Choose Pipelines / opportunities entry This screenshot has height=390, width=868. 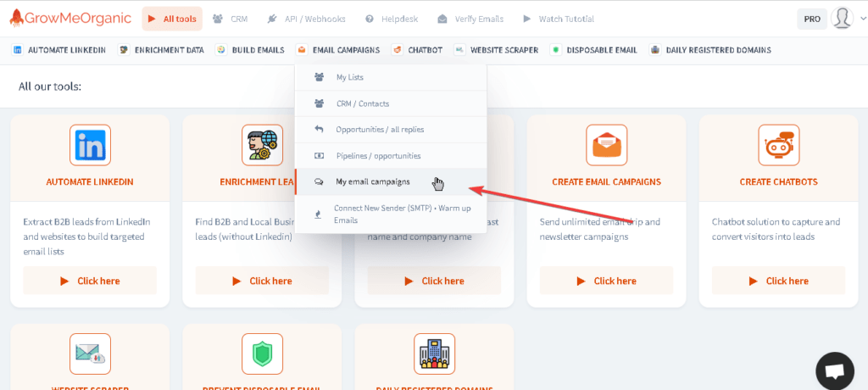point(391,156)
